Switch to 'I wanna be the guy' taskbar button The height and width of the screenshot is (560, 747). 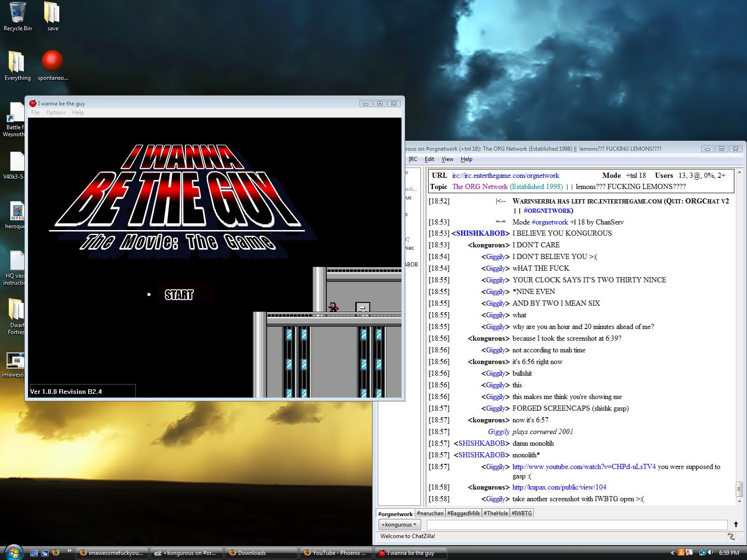coord(411,553)
